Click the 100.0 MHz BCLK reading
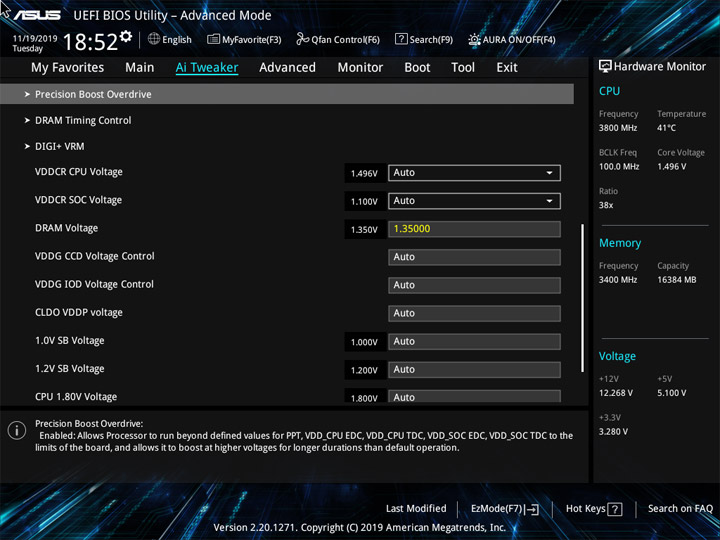Screen dimensions: 720x540 pyautogui.click(x=619, y=167)
